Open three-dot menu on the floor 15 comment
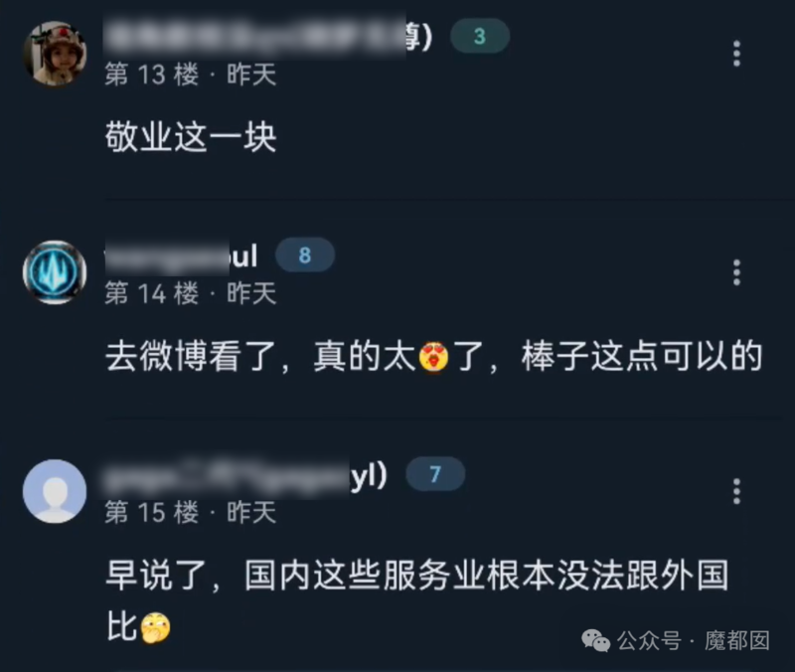 [x=736, y=491]
